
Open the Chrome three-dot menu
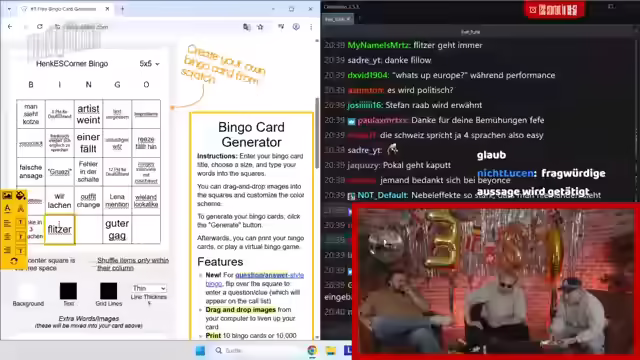pos(311,27)
